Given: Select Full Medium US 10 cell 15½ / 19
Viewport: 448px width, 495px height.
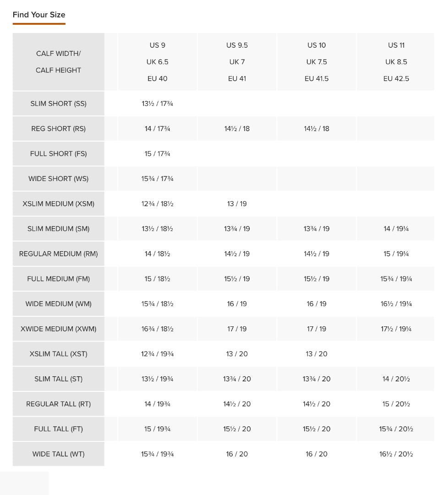Looking at the screenshot, I should click(317, 279).
